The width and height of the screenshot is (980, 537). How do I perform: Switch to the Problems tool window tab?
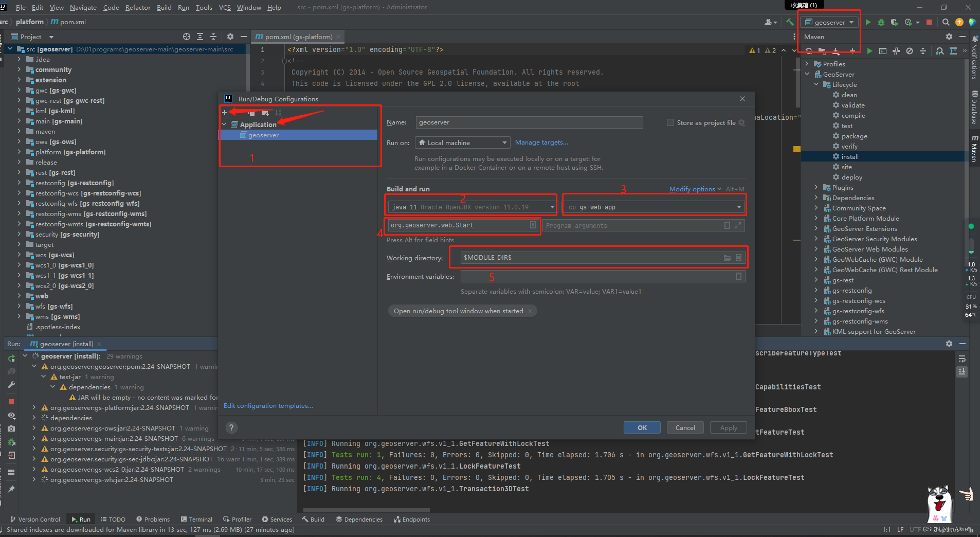[x=153, y=520]
